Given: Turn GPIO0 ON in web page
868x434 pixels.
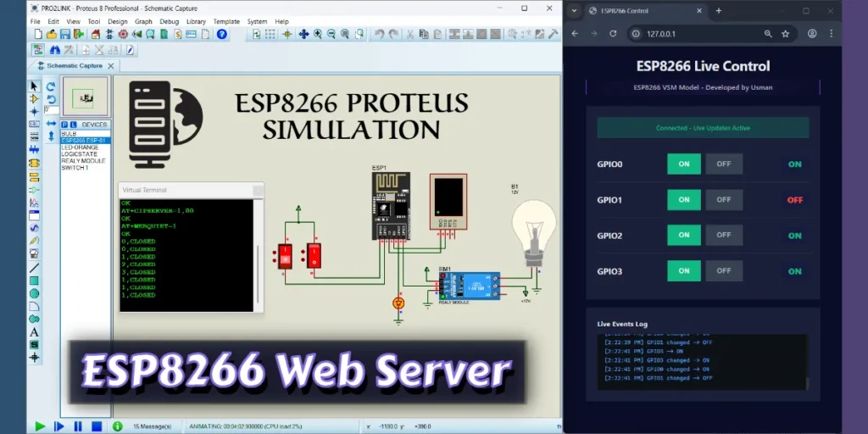Looking at the screenshot, I should pyautogui.click(x=684, y=164).
